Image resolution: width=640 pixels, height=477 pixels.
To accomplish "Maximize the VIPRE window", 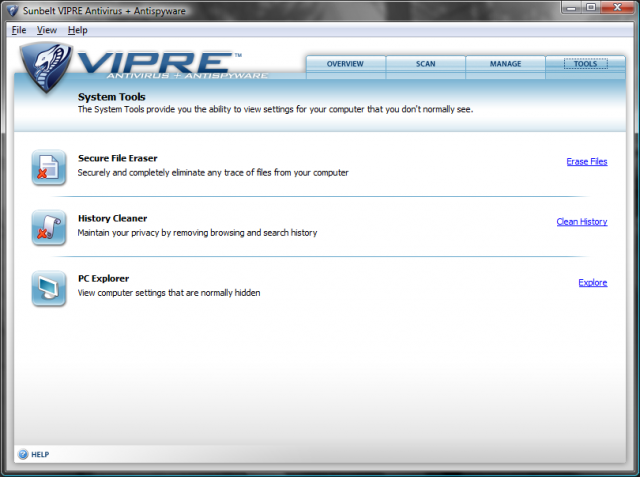I will 591,8.
